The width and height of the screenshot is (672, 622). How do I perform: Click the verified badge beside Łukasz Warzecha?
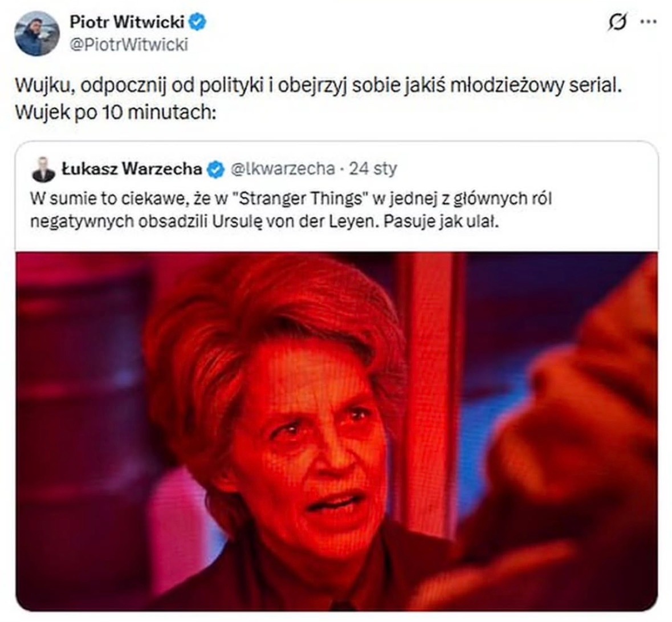point(215,169)
